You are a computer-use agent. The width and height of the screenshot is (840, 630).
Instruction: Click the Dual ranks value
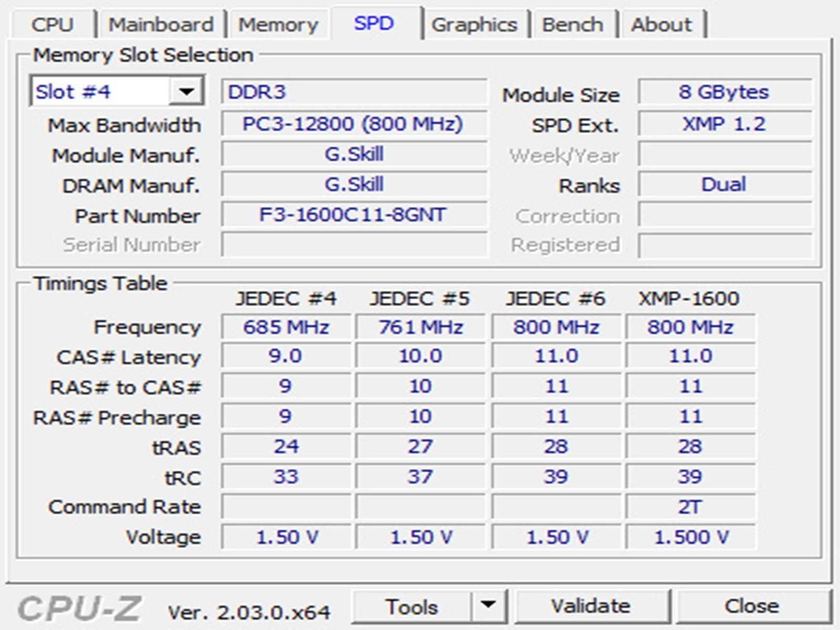[724, 185]
